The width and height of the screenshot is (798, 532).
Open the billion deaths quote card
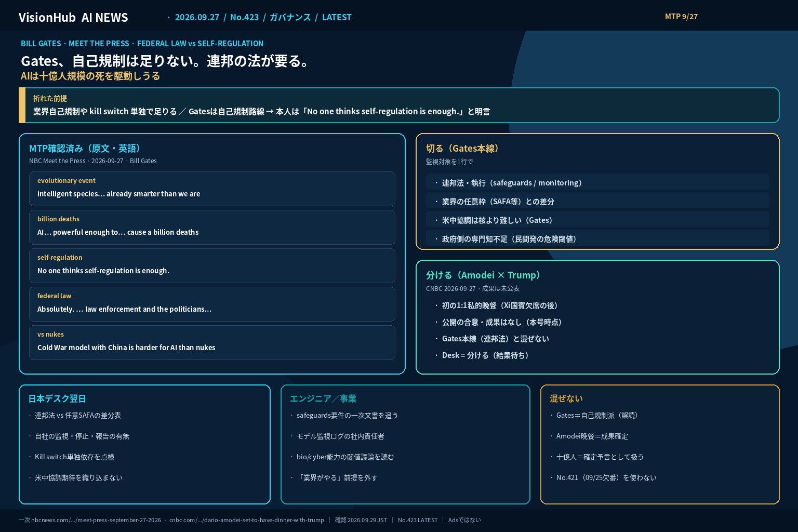tap(212, 227)
